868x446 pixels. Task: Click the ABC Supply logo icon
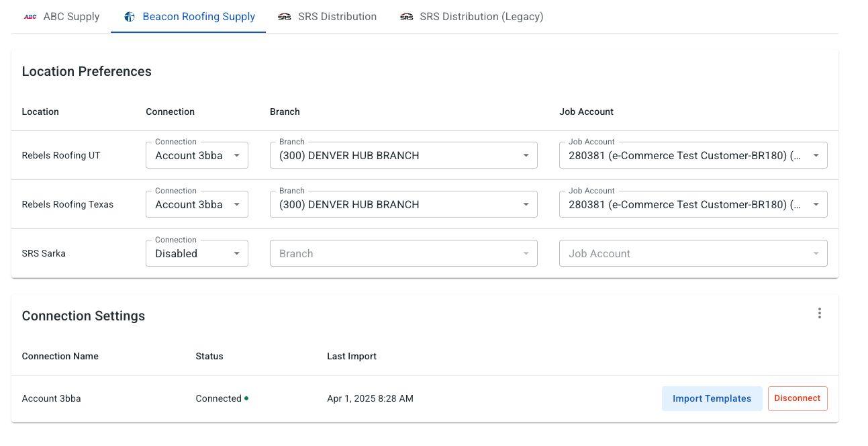point(30,17)
